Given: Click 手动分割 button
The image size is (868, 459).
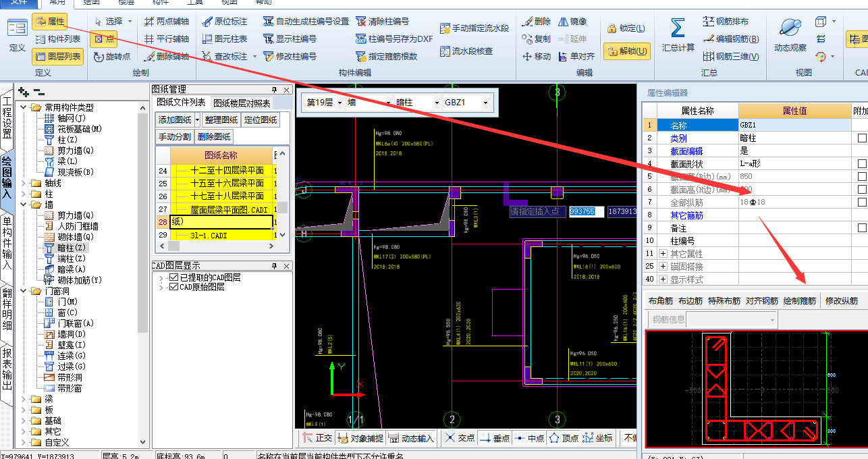Looking at the screenshot, I should [x=175, y=136].
